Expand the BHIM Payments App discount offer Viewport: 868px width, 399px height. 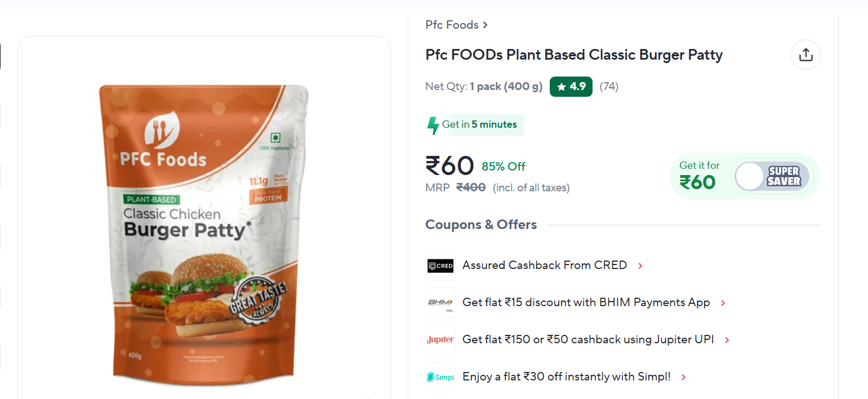723,303
